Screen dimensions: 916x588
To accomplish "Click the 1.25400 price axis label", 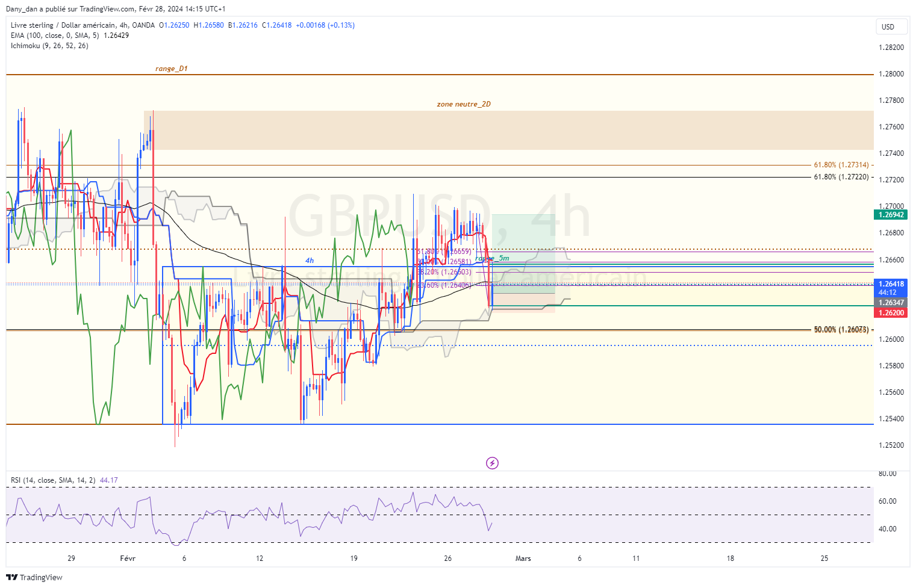I will click(891, 419).
